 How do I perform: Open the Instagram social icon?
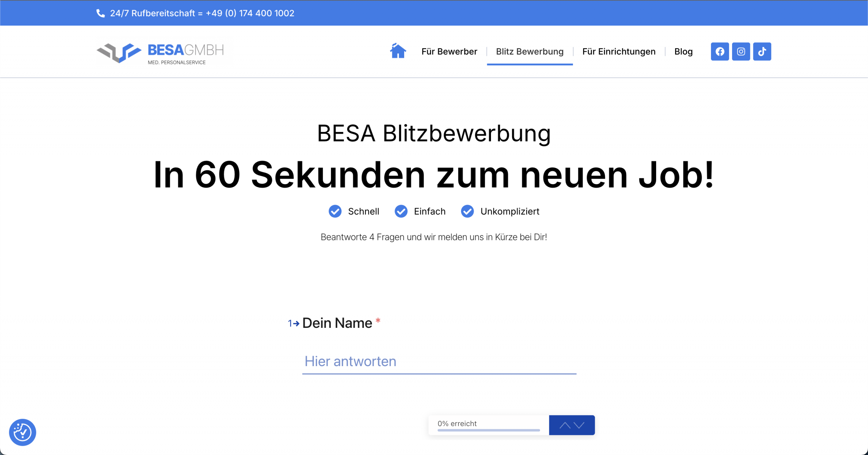coord(741,52)
